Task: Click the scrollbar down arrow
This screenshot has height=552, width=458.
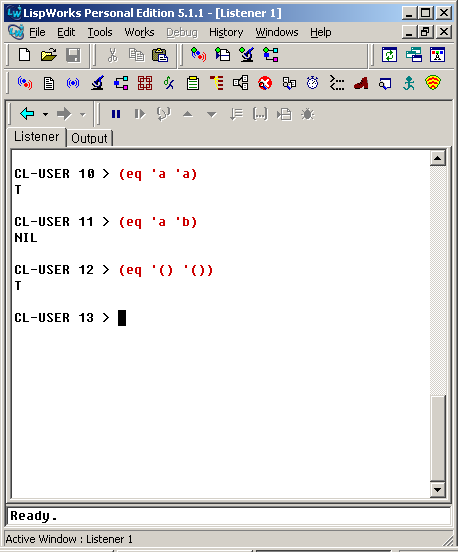Action: coord(438,490)
